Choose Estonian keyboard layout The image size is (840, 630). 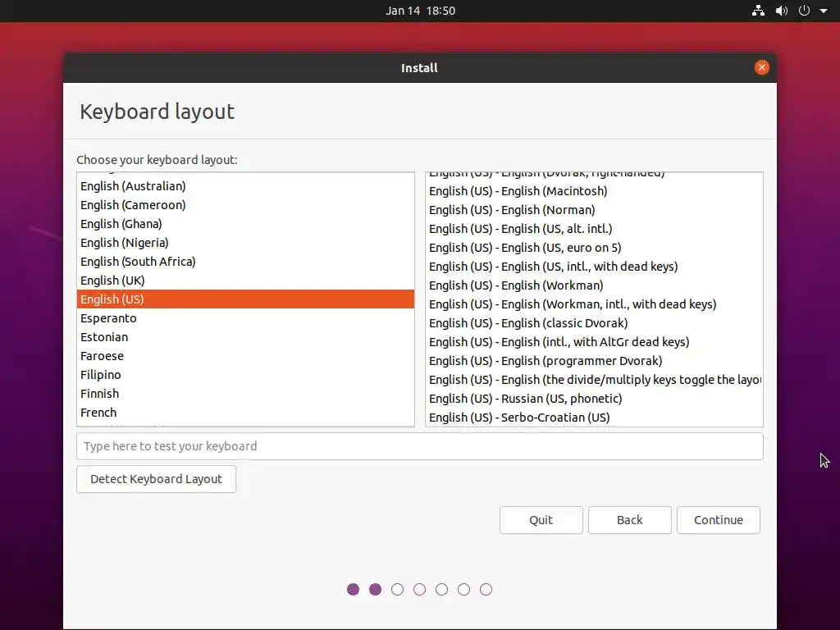tap(245, 337)
